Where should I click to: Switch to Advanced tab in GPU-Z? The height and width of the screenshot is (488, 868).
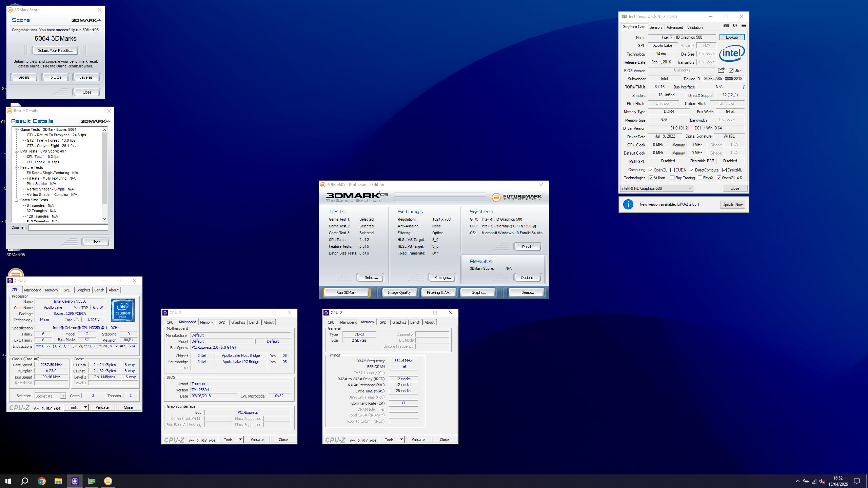click(x=674, y=27)
